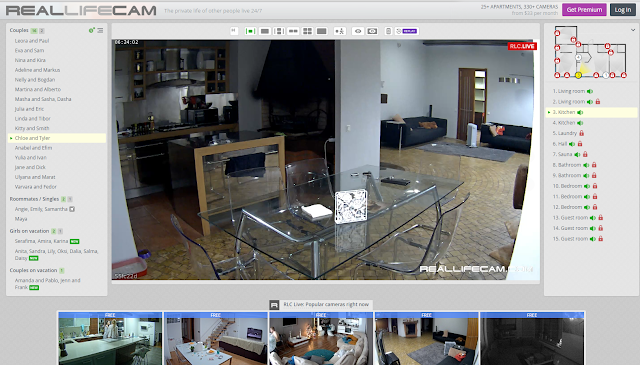
Task: Open the free thumbnail with curved sofa
Action: [321, 338]
